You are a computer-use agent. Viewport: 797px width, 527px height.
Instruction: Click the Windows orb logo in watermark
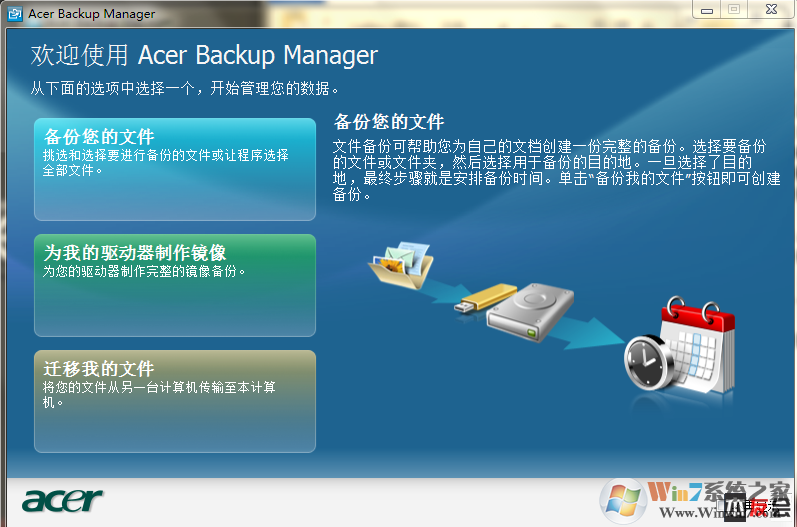tap(623, 501)
